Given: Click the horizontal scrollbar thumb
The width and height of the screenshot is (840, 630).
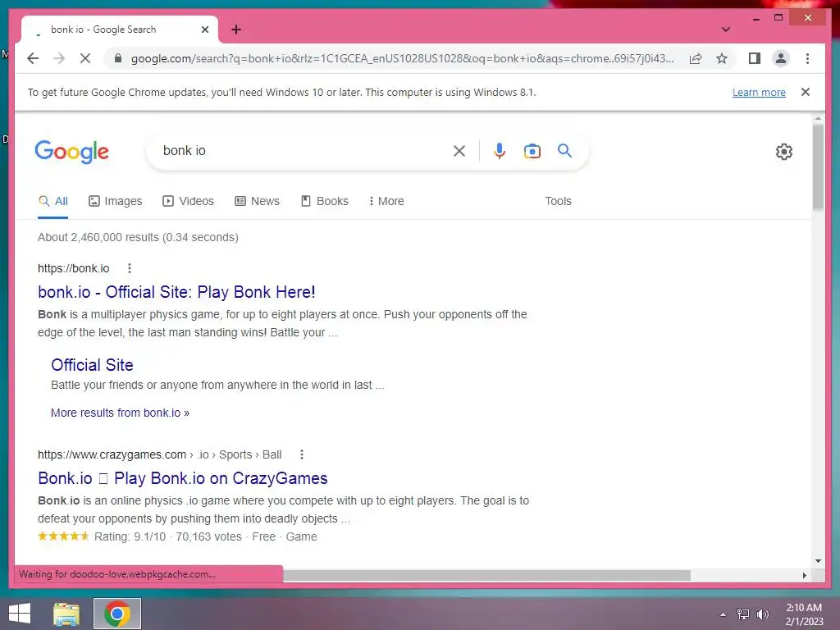Looking at the screenshot, I should pos(486,575).
